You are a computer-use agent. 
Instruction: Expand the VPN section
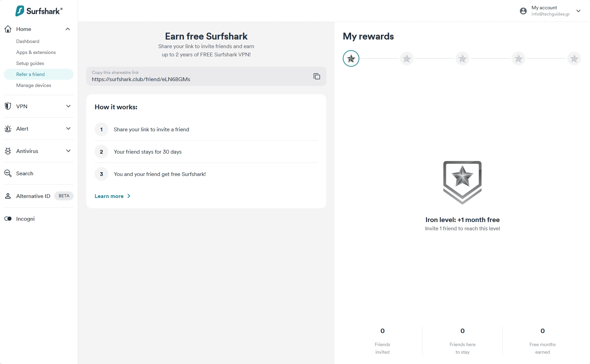pos(68,106)
